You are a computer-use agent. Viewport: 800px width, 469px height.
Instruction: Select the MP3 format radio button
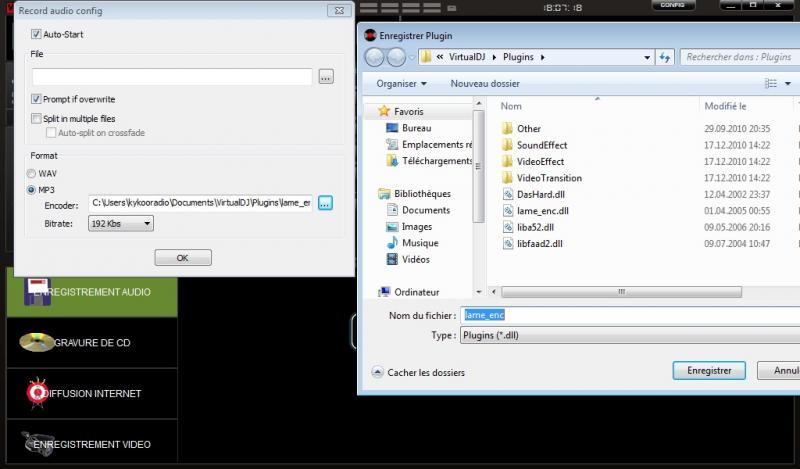coord(31,190)
